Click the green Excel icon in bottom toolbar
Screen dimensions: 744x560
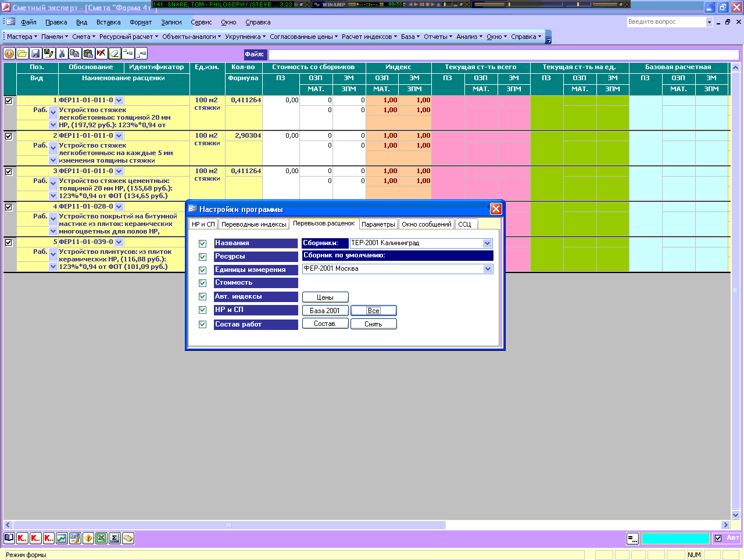click(x=101, y=538)
